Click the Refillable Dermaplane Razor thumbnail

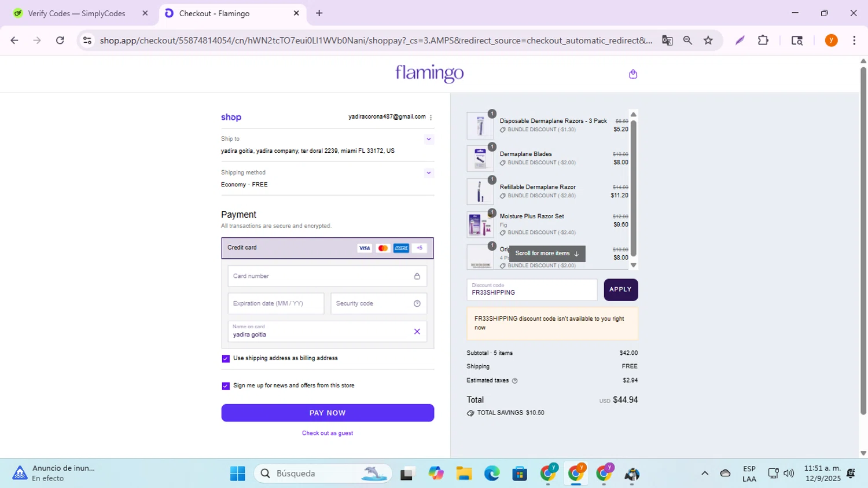click(x=480, y=192)
